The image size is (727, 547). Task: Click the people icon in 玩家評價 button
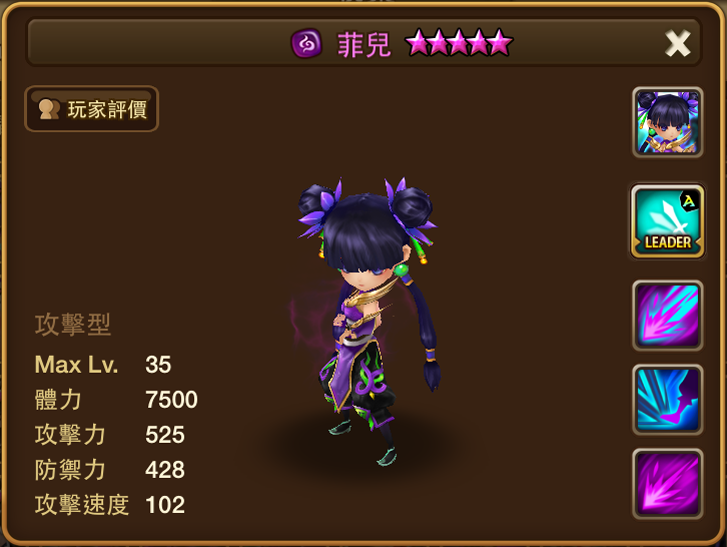coord(49,109)
